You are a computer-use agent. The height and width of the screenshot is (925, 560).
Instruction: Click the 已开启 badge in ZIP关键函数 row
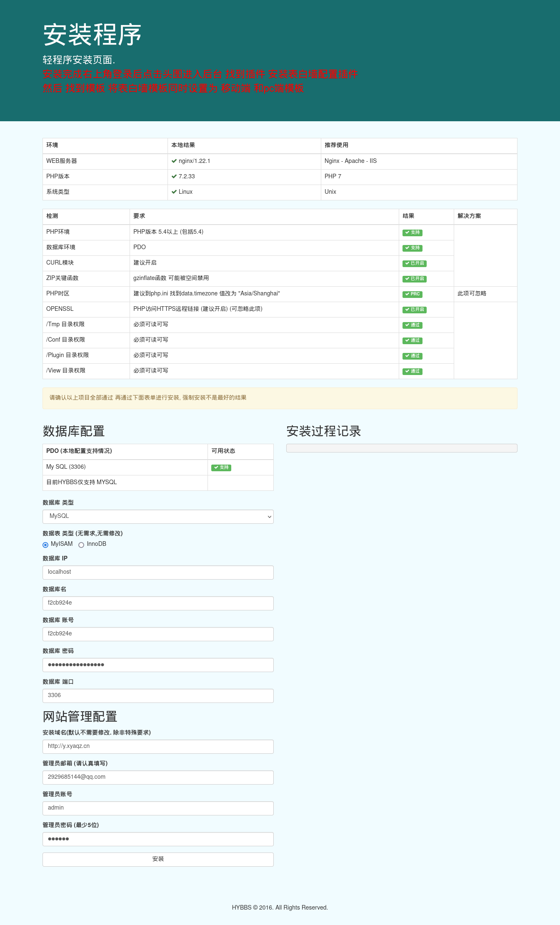(x=415, y=279)
